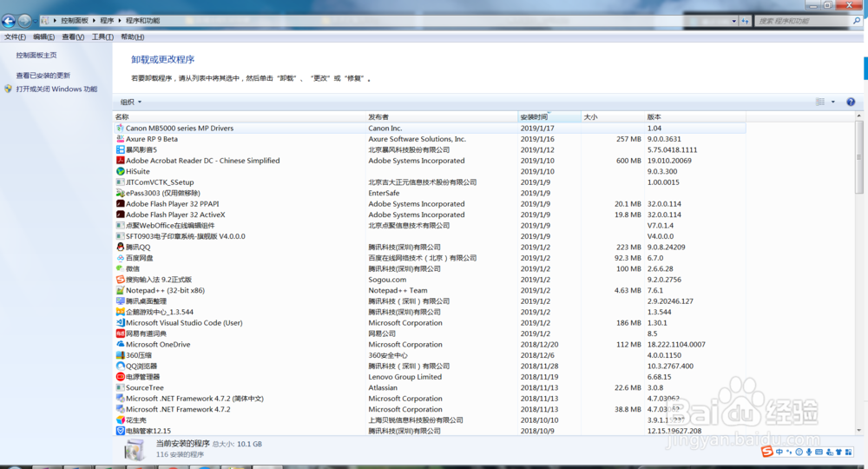Select SFT0903电子印章系统-旗舰版 V4.0.0.0 row

[x=430, y=236]
